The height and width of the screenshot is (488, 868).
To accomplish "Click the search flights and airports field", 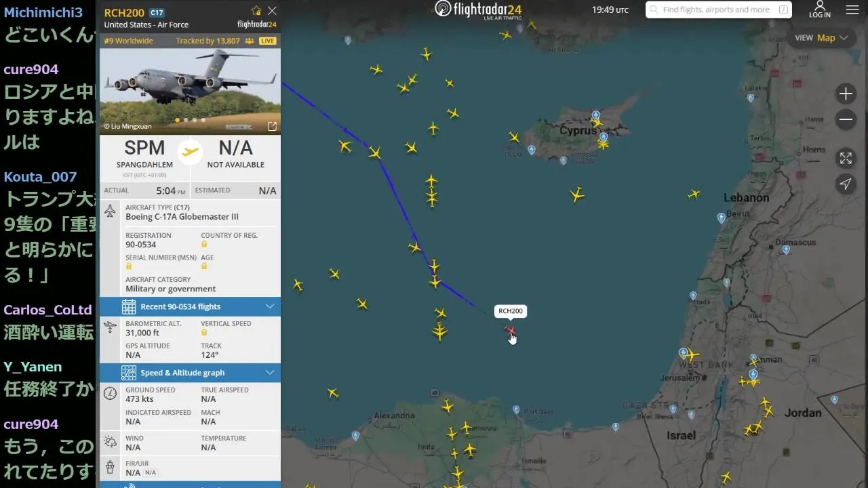I will point(719,9).
